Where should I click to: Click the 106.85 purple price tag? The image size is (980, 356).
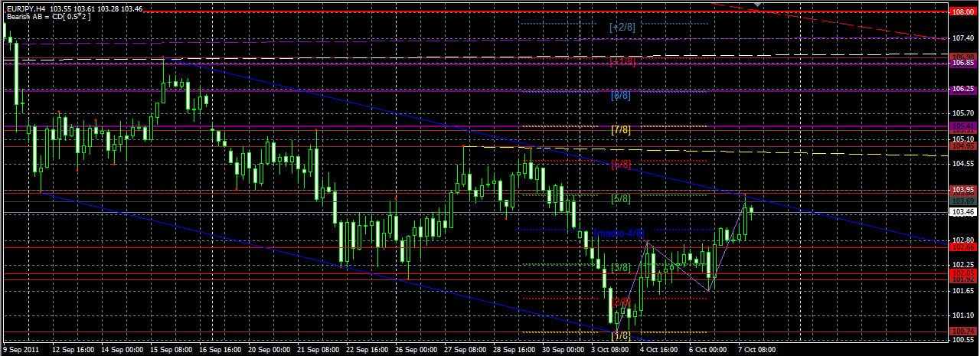[963, 64]
